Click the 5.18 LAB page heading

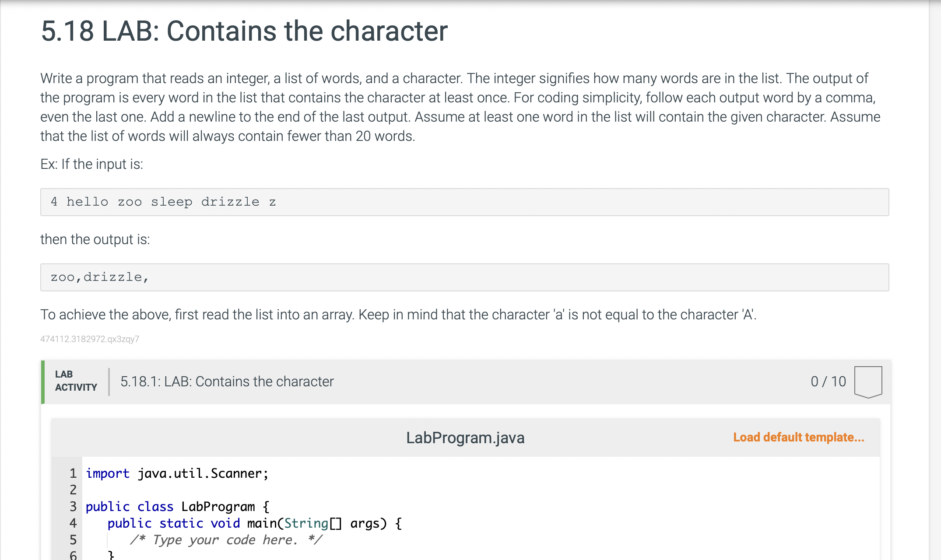pos(244,31)
